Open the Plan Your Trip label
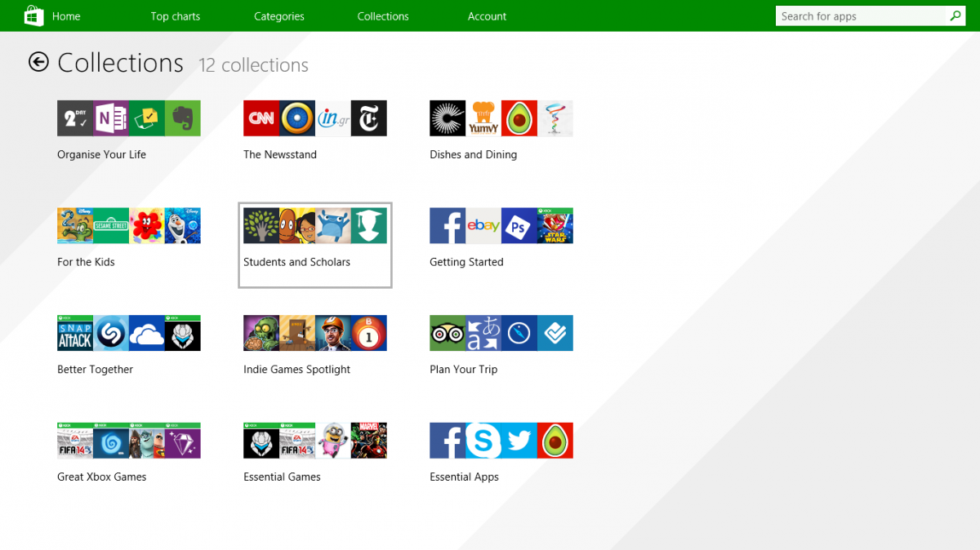The image size is (980, 550). (463, 370)
